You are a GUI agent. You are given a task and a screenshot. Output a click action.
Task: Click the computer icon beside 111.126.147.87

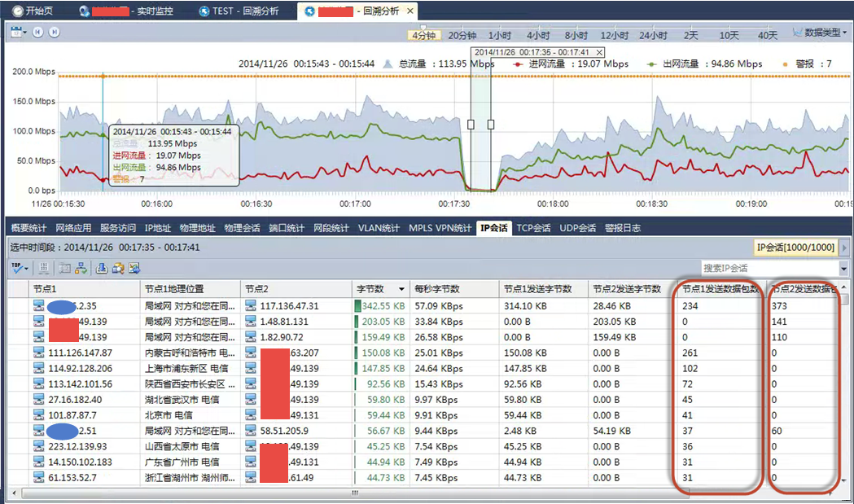pyautogui.click(x=39, y=353)
